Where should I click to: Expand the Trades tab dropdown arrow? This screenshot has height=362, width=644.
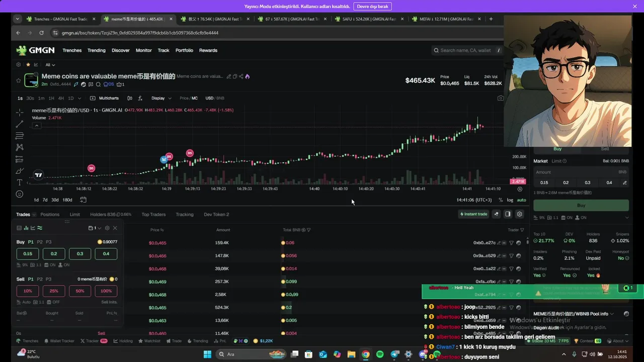tap(35, 215)
